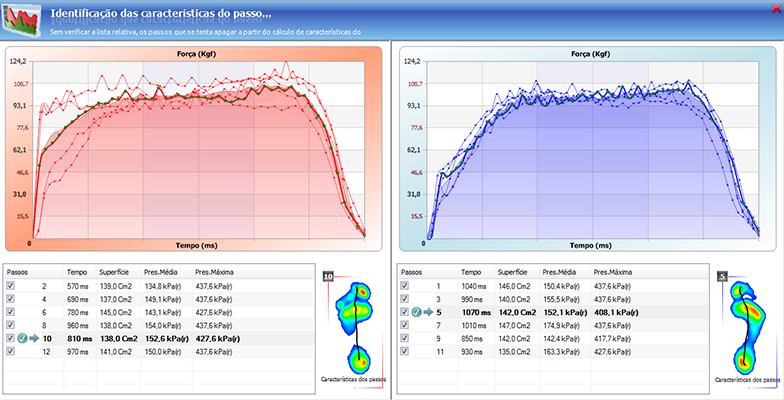Click the arrow icon beside step 10
784x400 pixels.
click(33, 339)
